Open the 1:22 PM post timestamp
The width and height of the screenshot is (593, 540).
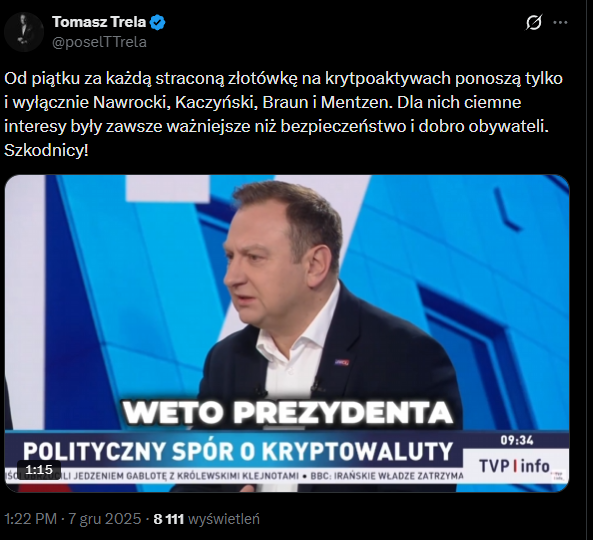point(30,519)
